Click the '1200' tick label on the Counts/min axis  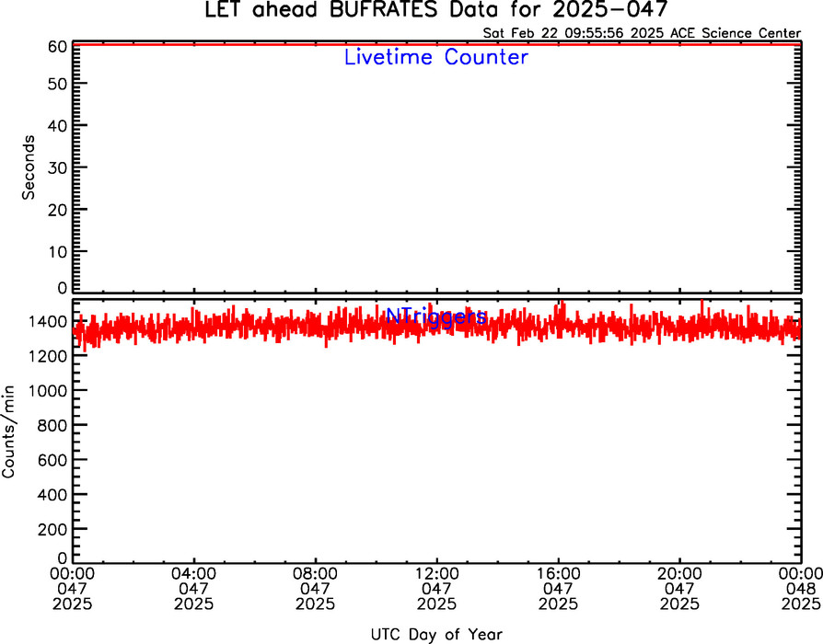(x=48, y=355)
